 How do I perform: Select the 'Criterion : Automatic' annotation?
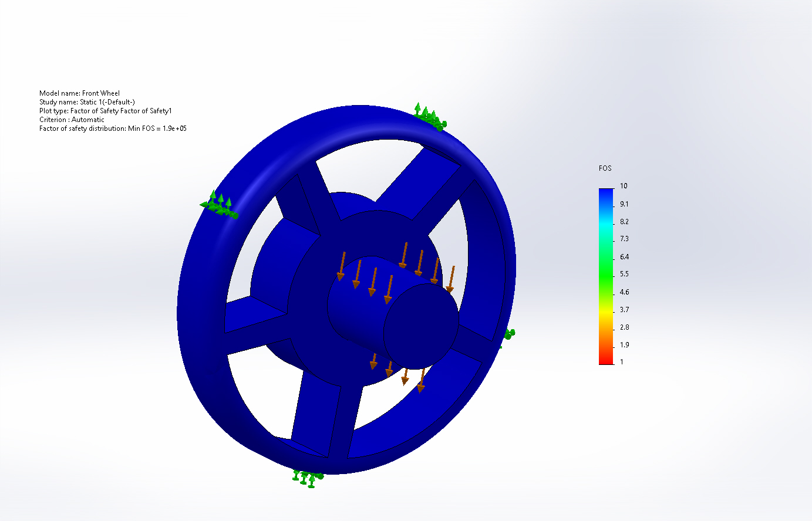click(72, 120)
